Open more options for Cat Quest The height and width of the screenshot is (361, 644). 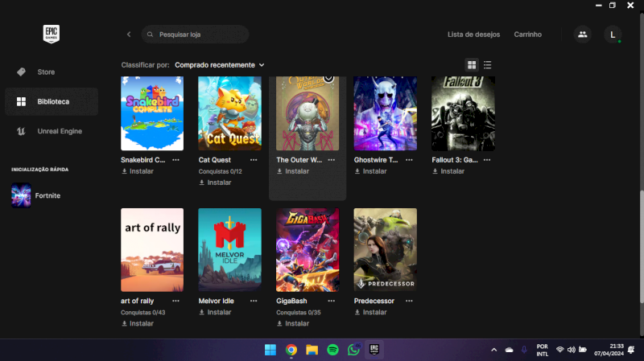point(253,160)
